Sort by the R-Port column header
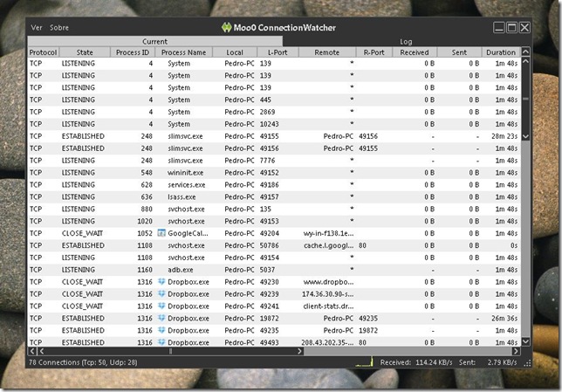562x392 pixels. pos(374,52)
